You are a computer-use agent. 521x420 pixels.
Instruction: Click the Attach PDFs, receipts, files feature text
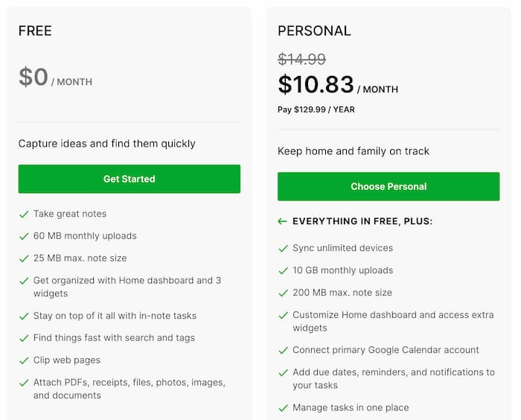coord(129,383)
